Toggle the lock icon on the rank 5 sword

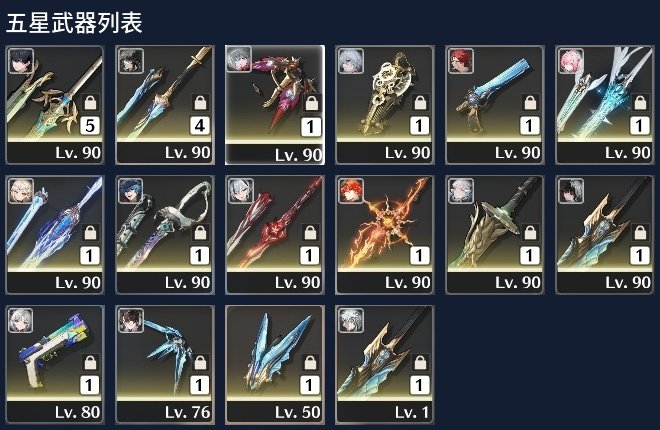tap(90, 103)
